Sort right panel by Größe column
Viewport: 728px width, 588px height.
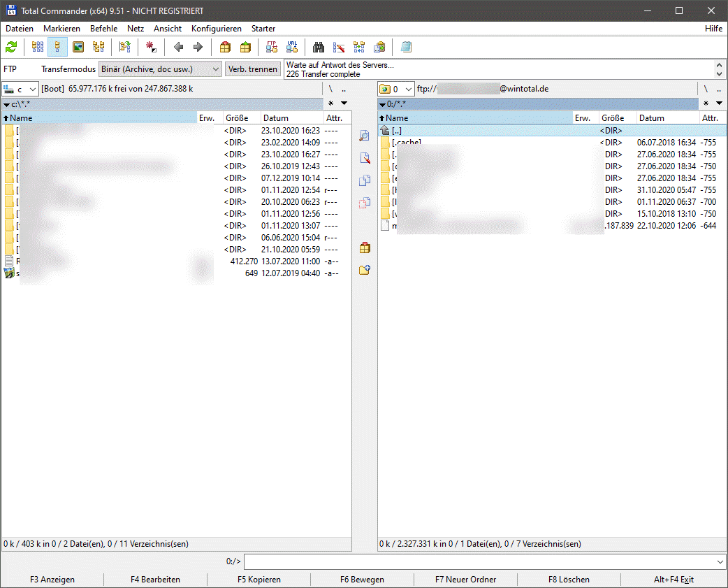tap(618, 118)
